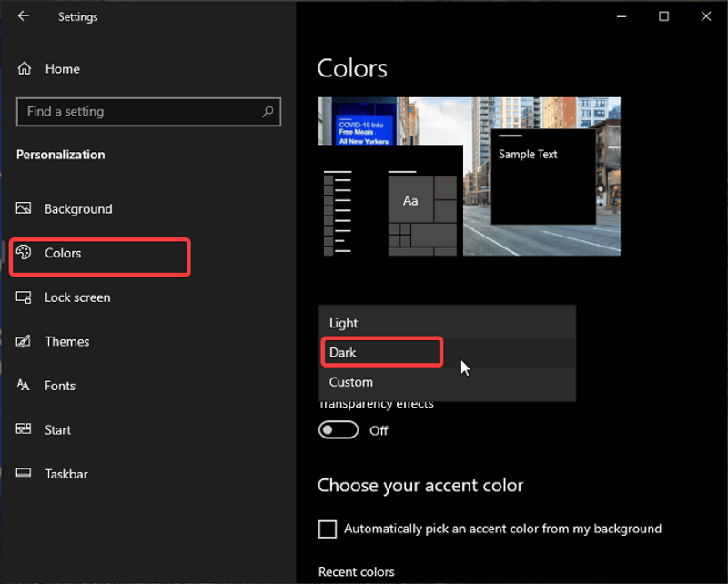This screenshot has width=728, height=584.
Task: Click the Aa tile in the preview
Action: 410,199
